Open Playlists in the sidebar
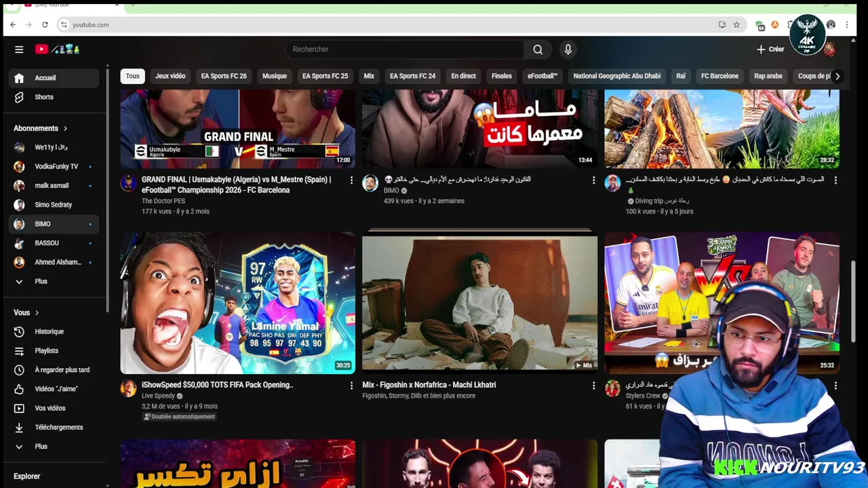The width and height of the screenshot is (868, 488). [x=54, y=350]
